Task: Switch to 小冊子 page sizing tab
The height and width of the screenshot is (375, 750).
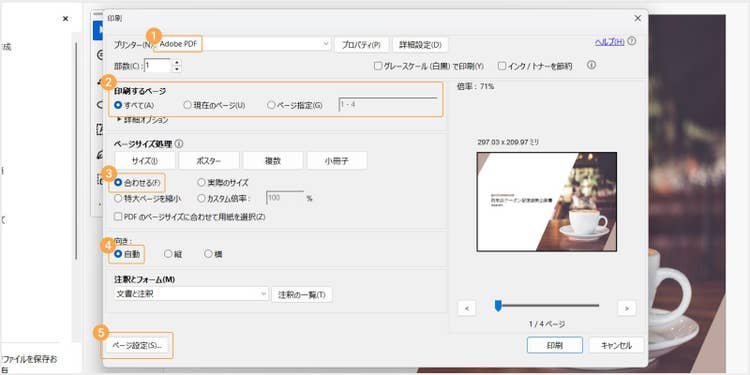Action: click(x=337, y=161)
